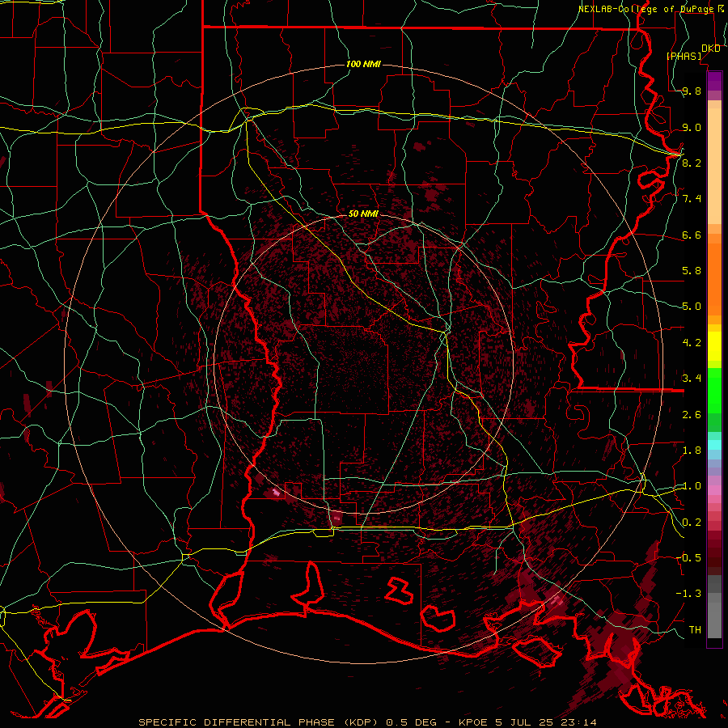Click the 50 NMI range ring label
The width and height of the screenshot is (728, 728).
coord(363,214)
